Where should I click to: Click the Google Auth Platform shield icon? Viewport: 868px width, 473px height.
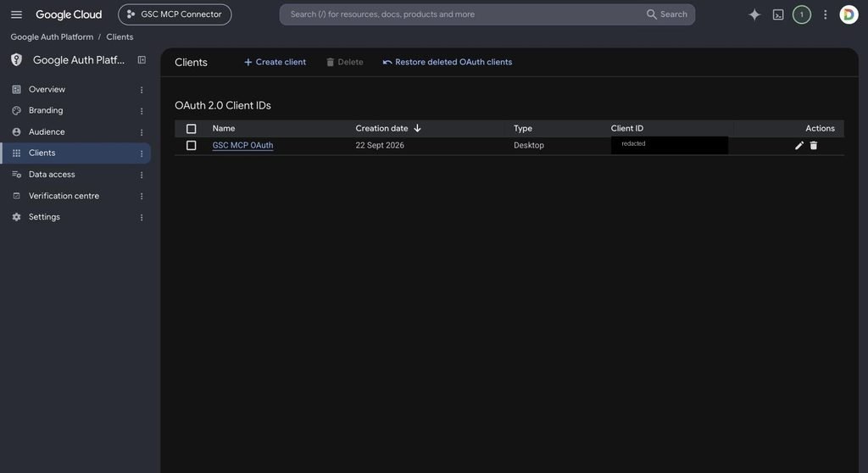pos(17,60)
